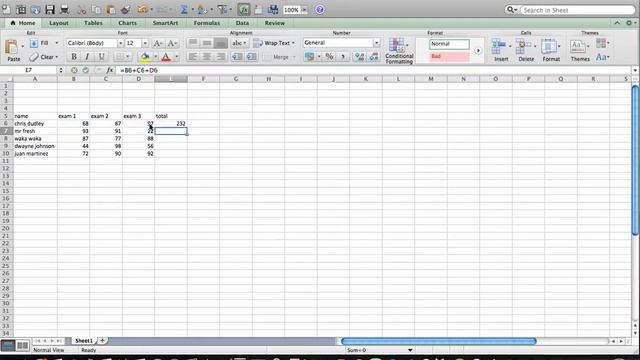Switch to the Formulas tab

[207, 23]
